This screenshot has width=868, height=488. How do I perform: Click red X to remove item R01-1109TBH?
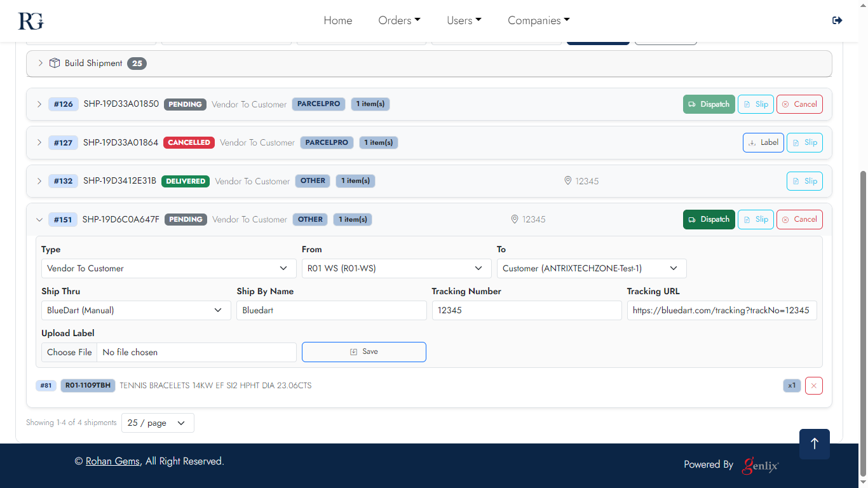[x=813, y=386]
